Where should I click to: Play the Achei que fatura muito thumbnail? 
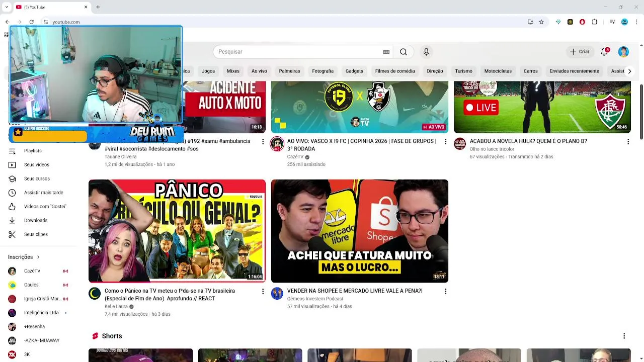360,231
